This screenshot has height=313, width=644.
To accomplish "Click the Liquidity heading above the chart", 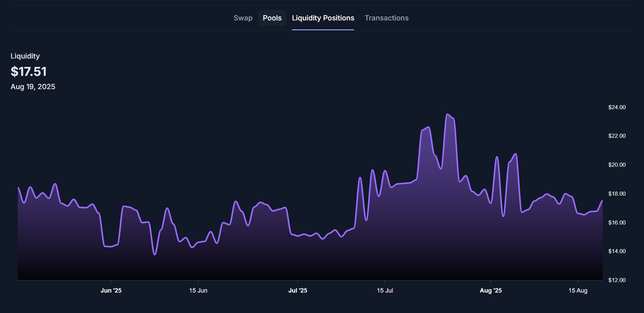I will (x=25, y=56).
